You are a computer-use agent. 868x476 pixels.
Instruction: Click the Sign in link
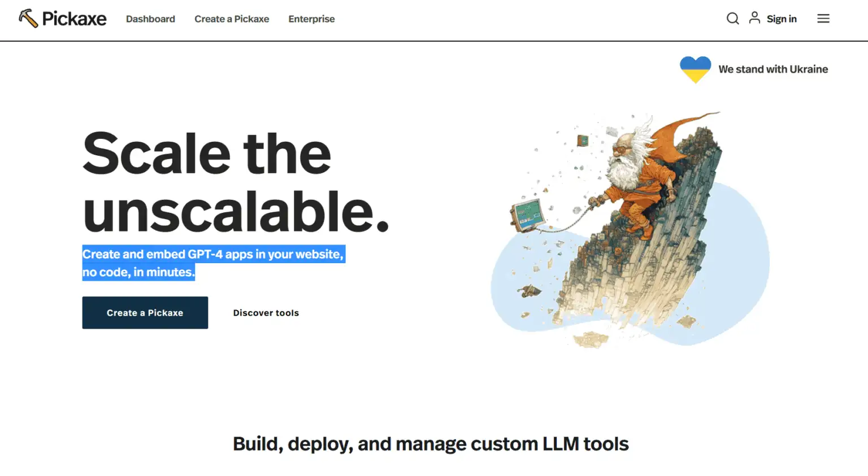coord(782,19)
